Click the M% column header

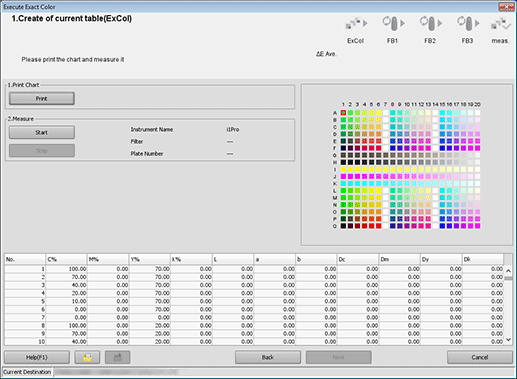click(108, 259)
